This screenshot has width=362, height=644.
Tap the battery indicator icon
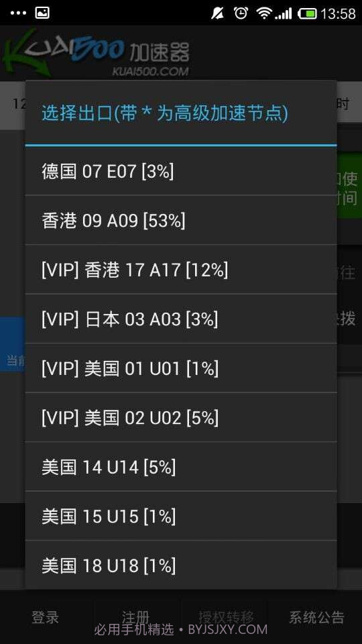pyautogui.click(x=307, y=13)
